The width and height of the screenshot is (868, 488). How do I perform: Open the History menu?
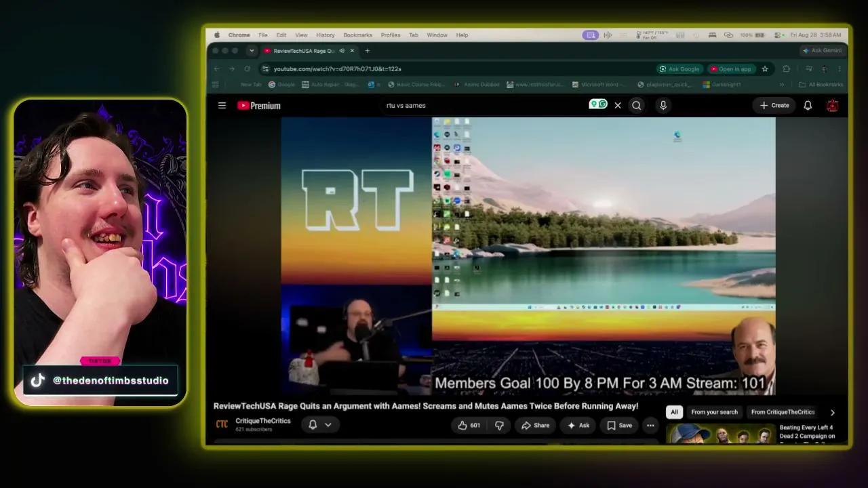325,35
